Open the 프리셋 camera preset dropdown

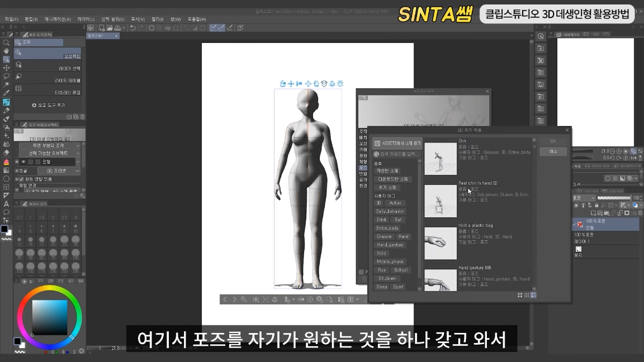[x=59, y=171]
